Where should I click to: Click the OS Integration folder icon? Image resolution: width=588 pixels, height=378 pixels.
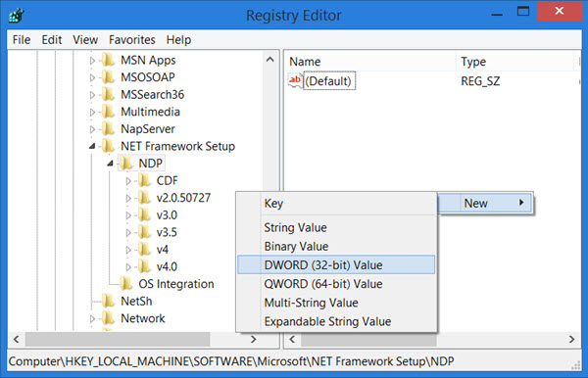(126, 284)
